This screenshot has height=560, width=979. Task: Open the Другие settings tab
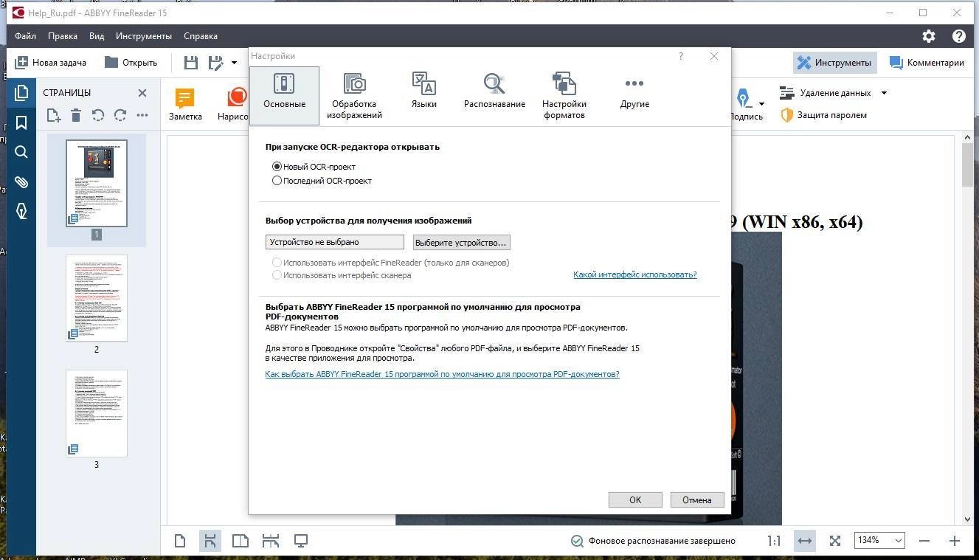pyautogui.click(x=634, y=94)
